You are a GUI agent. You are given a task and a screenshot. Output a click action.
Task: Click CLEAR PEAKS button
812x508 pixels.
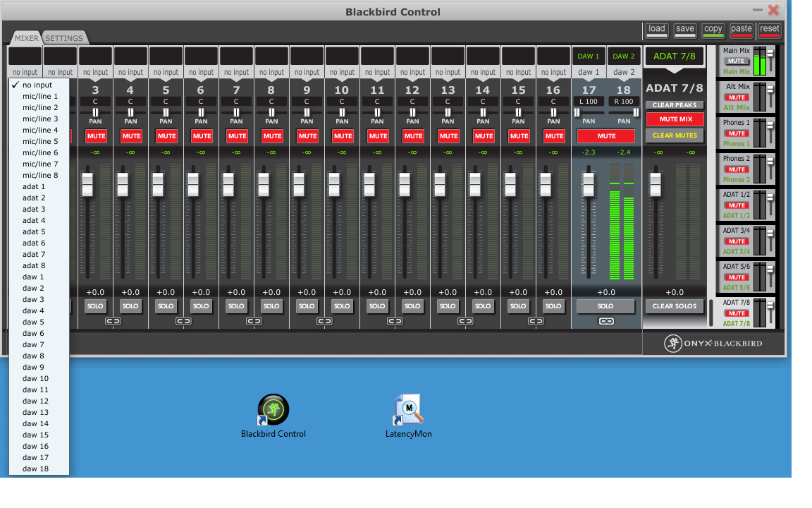(x=675, y=104)
